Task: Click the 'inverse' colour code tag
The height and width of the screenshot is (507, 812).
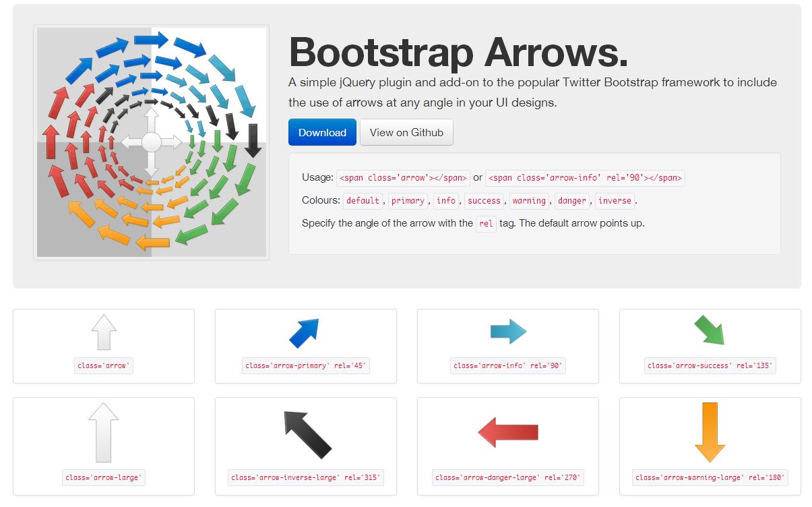Action: point(615,201)
